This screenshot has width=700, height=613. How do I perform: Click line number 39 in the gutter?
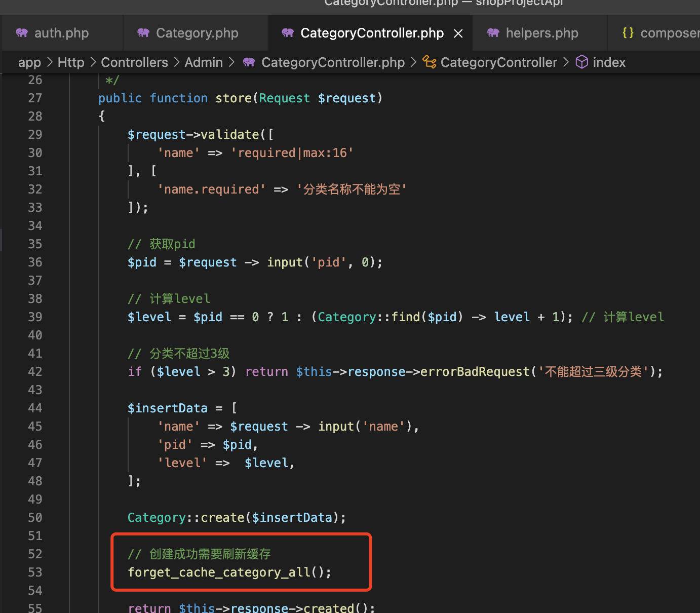[35, 317]
